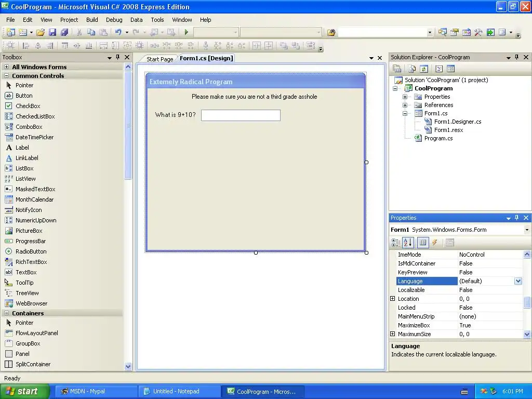
Task: Click the Save disk icon
Action: pyautogui.click(x=52, y=32)
